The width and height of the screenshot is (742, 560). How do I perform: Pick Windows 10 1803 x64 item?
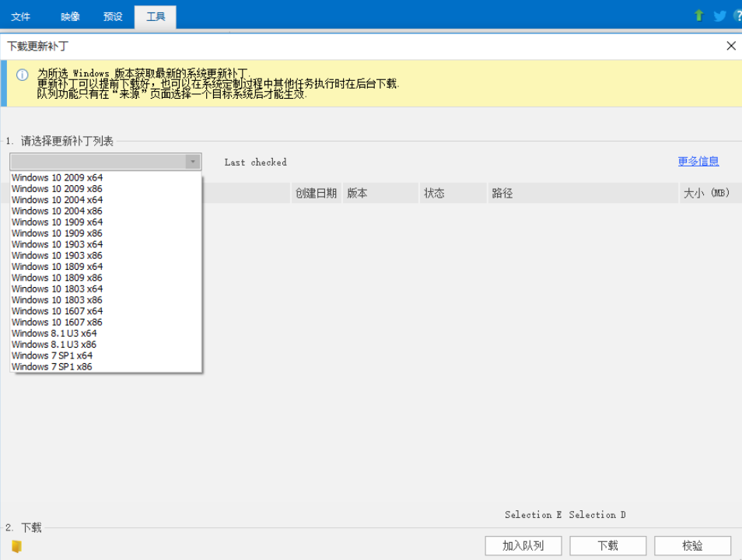(x=106, y=289)
